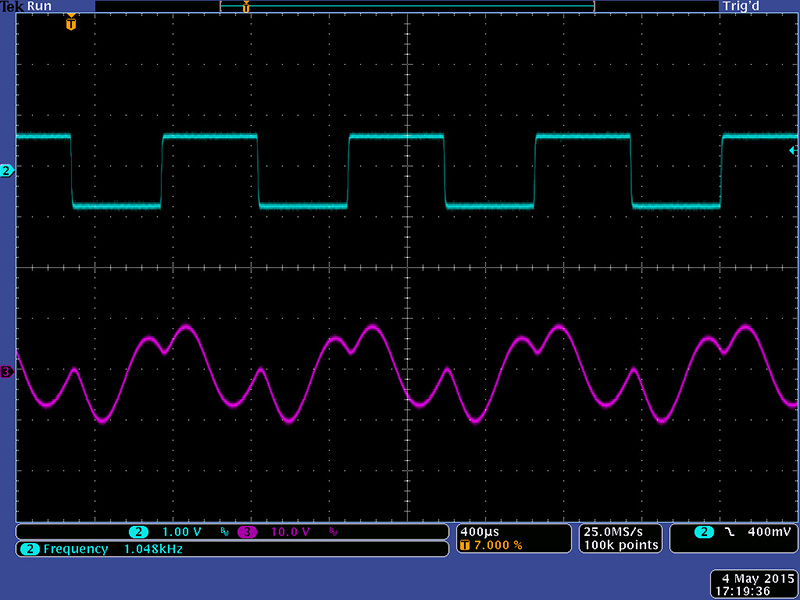Screen dimensions: 800x600
Task: Click the trigger level arrow on right edge
Action: pyautogui.click(x=793, y=150)
